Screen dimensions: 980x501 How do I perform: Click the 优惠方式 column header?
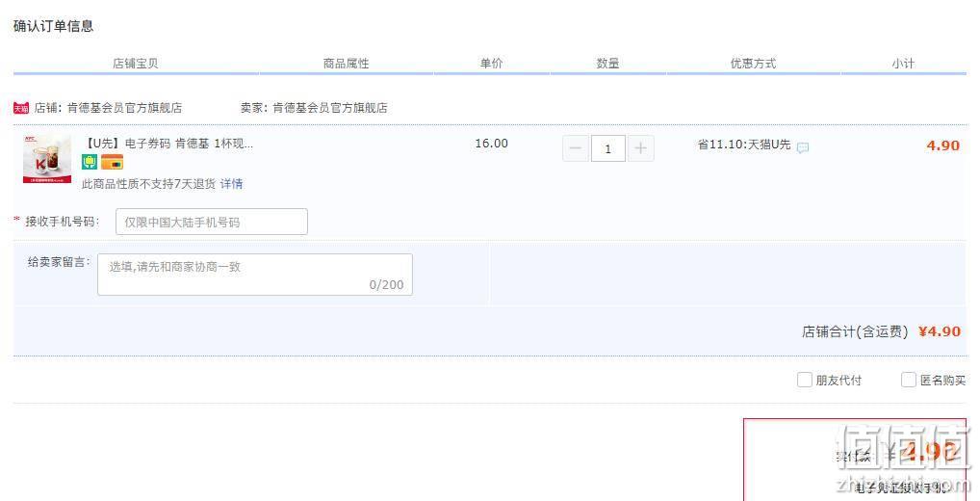(x=753, y=64)
